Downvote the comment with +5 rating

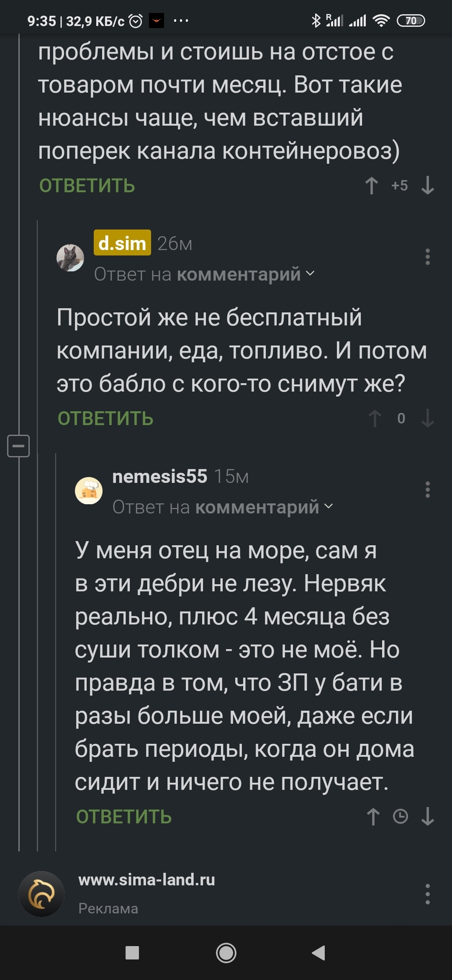(427, 186)
